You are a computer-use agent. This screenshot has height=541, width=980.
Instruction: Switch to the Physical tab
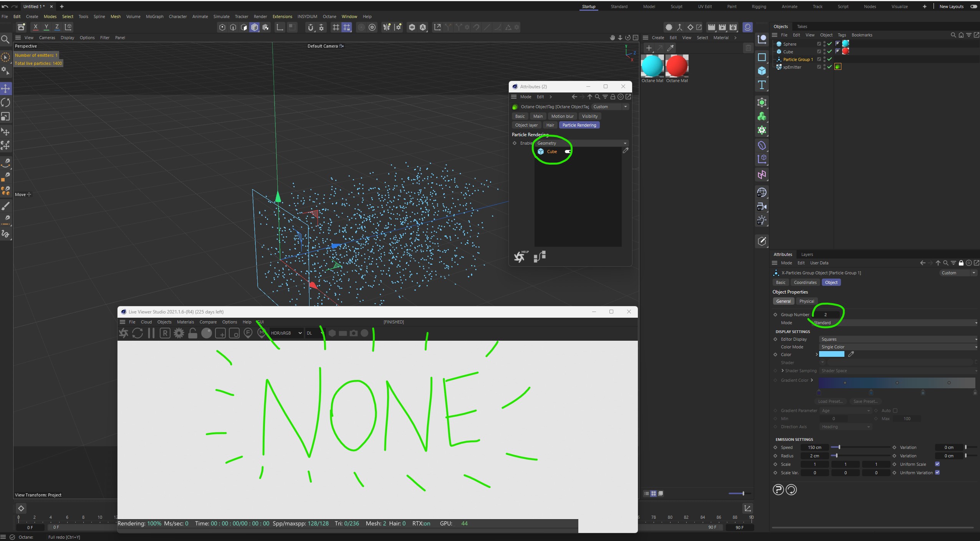click(806, 301)
